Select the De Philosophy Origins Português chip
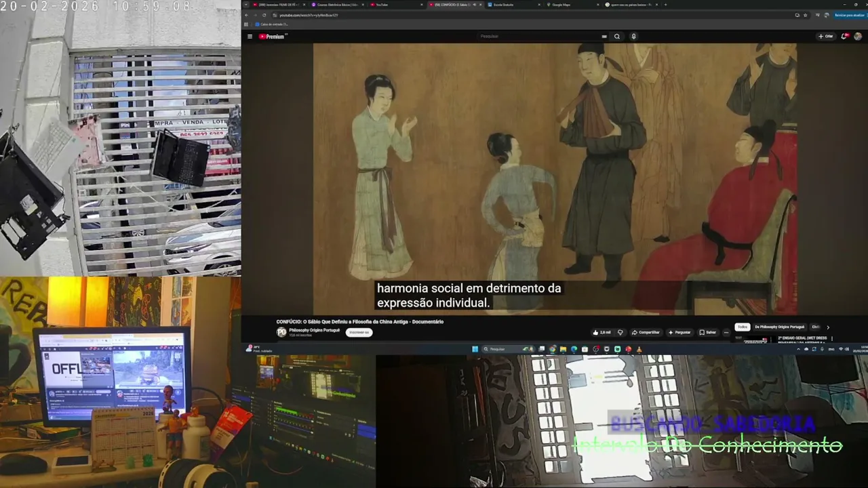868x488 pixels. point(780,327)
